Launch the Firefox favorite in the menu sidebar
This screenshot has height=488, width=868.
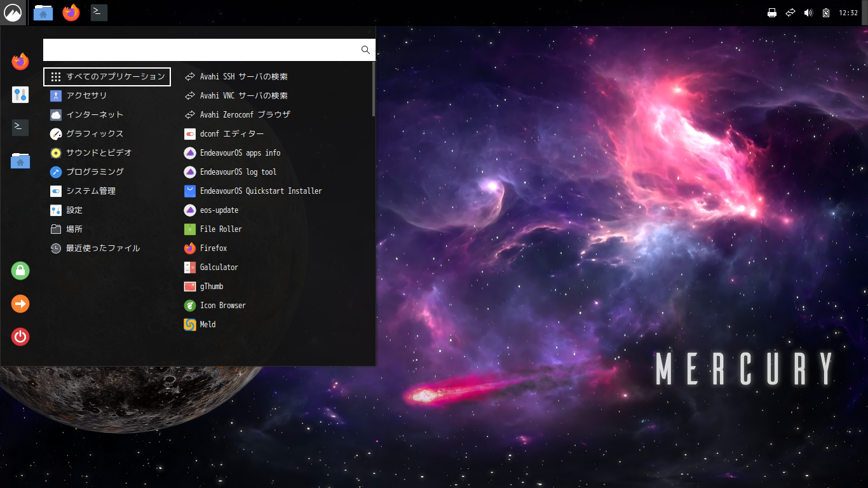coord(20,62)
